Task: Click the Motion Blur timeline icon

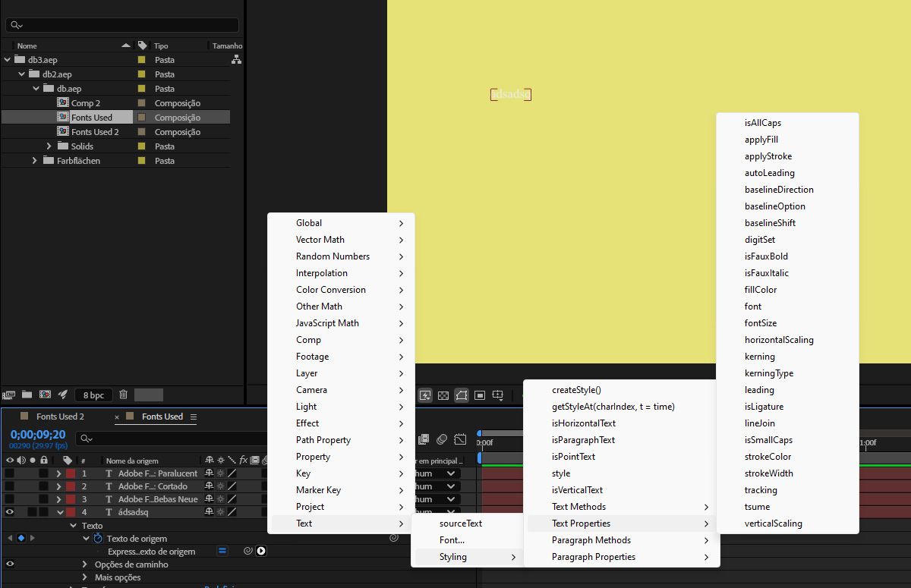Action: [442, 439]
